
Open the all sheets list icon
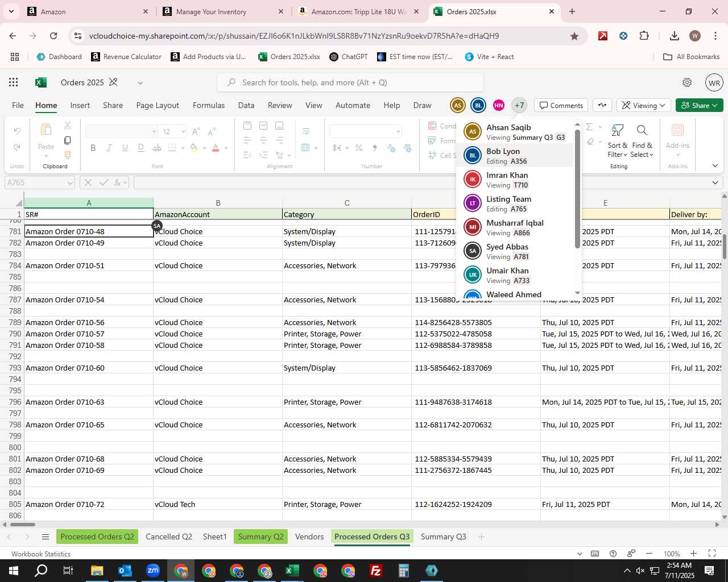coord(45,537)
